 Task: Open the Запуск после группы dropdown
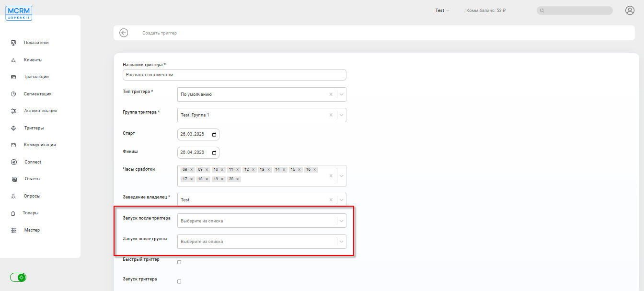(x=262, y=242)
